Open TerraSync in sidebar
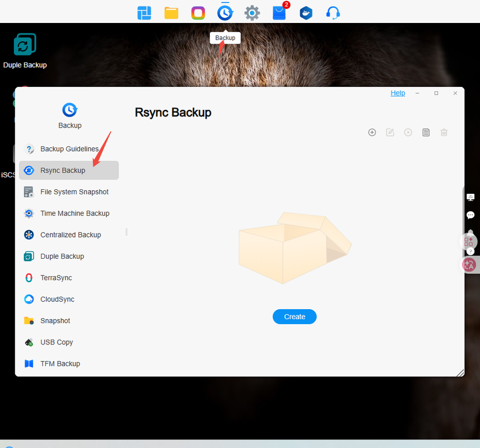The height and width of the screenshot is (448, 480). (x=69, y=278)
